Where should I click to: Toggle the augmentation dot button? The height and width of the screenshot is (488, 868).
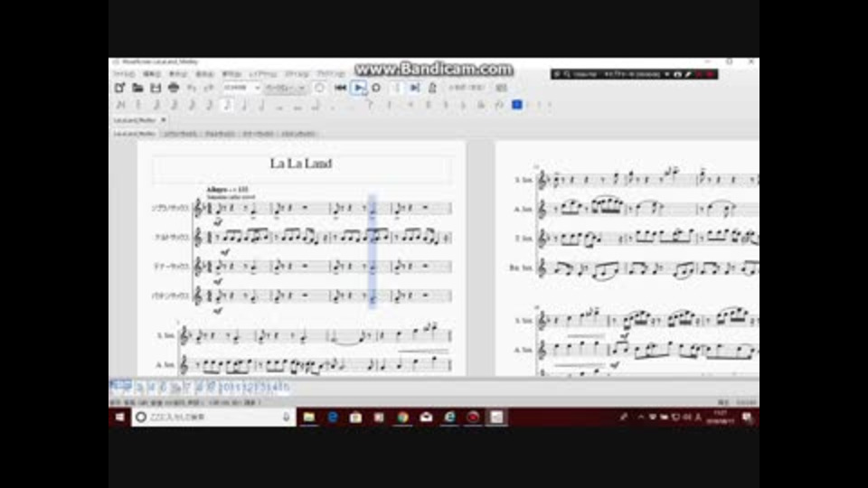[x=333, y=105]
